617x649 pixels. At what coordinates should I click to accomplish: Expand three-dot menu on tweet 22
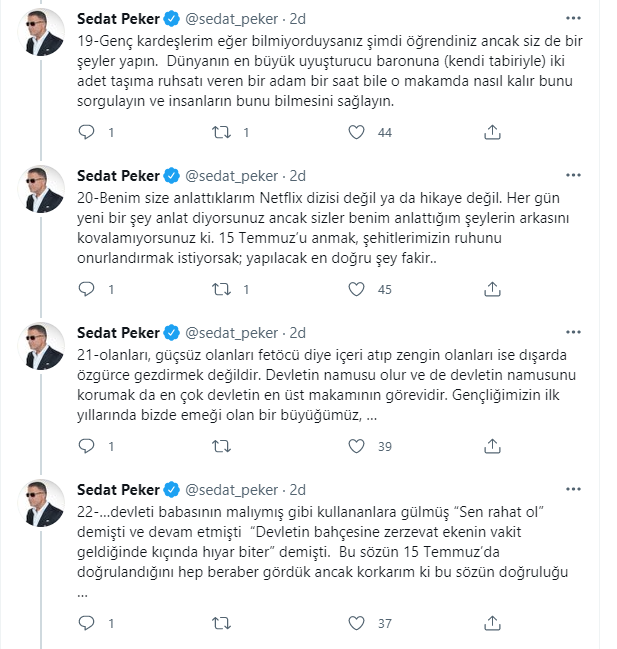point(573,490)
